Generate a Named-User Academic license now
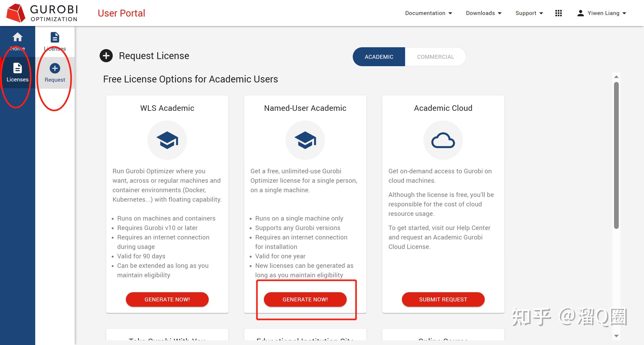The width and height of the screenshot is (644, 345). pyautogui.click(x=305, y=299)
